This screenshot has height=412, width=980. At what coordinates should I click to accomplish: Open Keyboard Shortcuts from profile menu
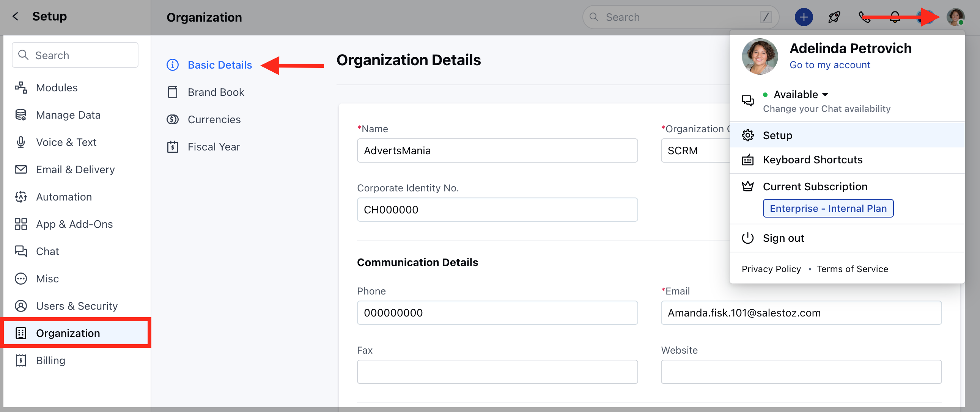pyautogui.click(x=812, y=160)
